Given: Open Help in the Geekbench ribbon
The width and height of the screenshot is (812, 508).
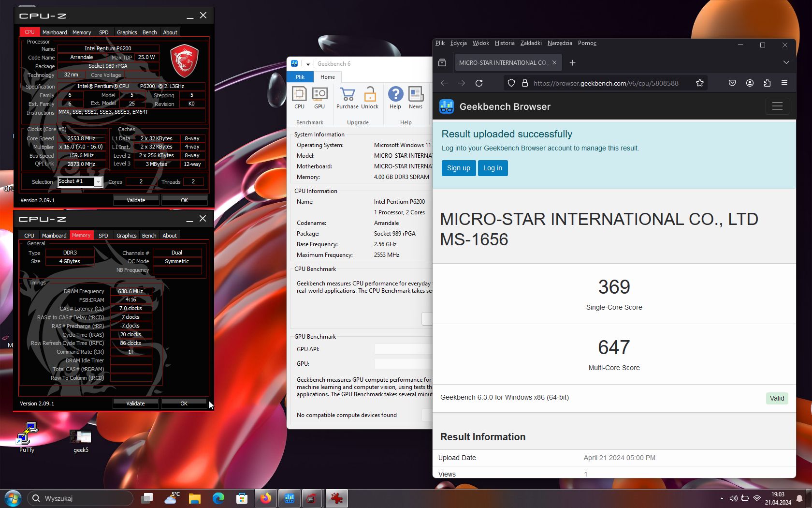Looking at the screenshot, I should click(x=395, y=98).
